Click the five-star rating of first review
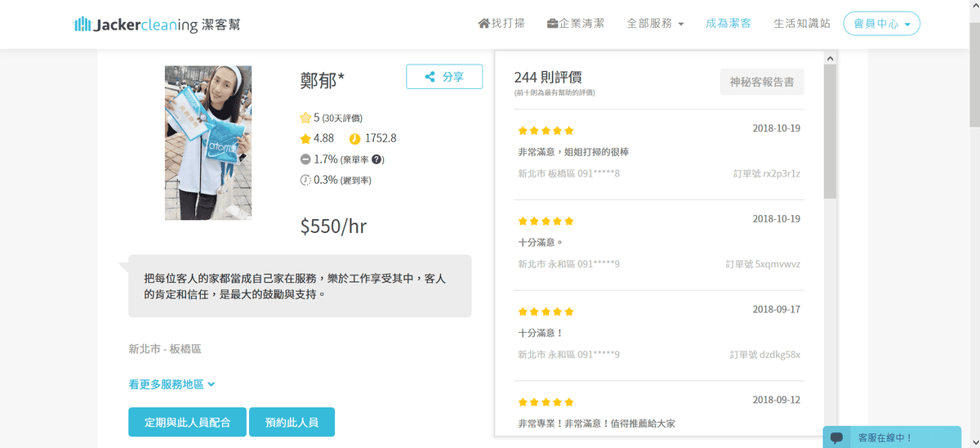 (x=546, y=130)
